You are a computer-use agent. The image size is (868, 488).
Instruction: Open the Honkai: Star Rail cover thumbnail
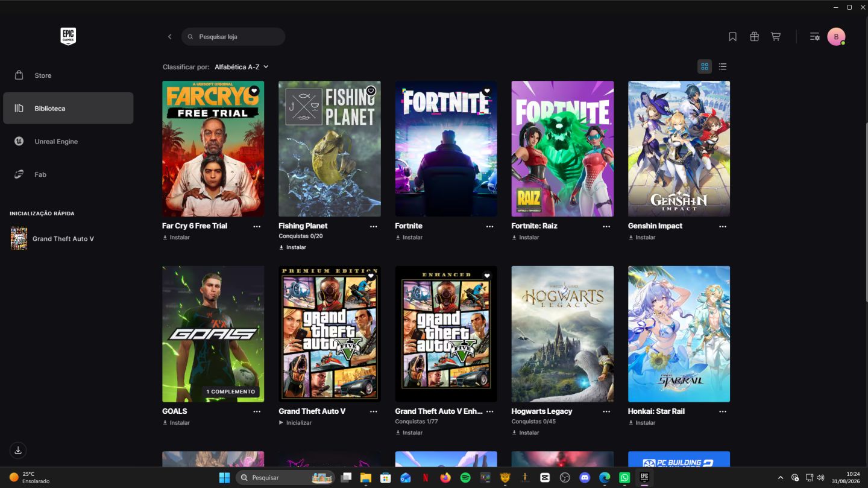coord(679,334)
